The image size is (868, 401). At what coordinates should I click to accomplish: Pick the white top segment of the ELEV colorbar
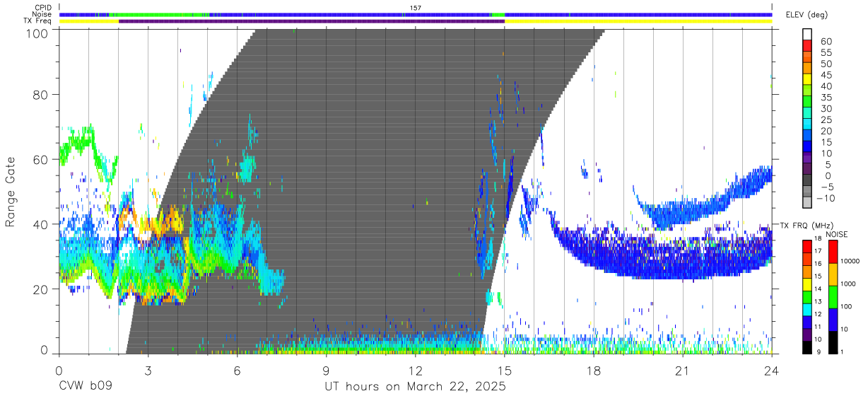807,33
